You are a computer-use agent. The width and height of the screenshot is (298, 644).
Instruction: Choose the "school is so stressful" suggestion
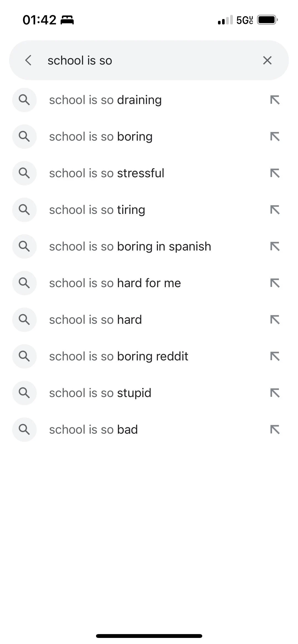[x=107, y=173]
